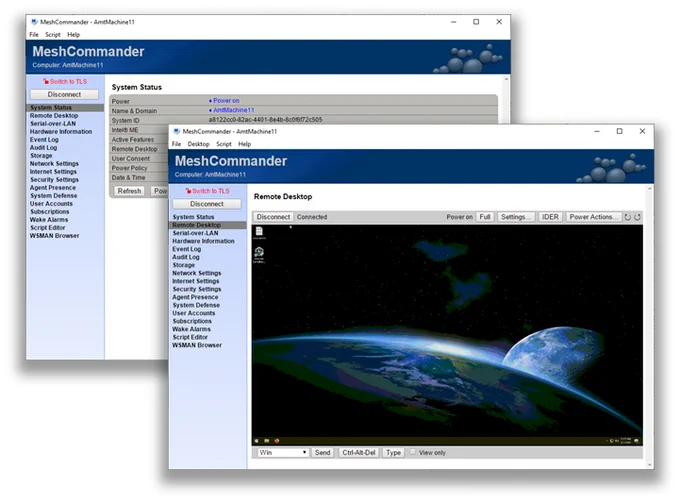Select Subscriptions in front window sidebar

tap(192, 321)
